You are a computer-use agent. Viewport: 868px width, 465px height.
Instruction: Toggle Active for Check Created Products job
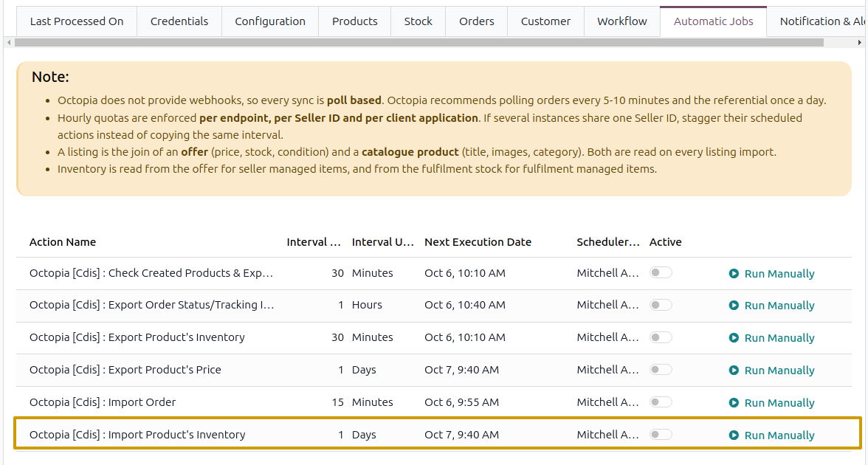[661, 273]
